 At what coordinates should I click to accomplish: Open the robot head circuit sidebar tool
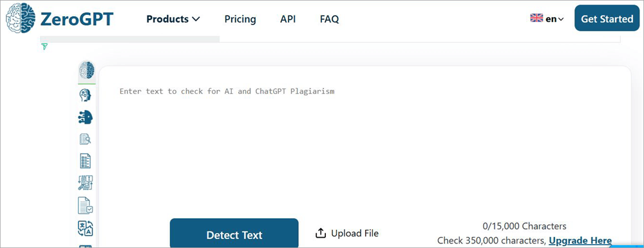pos(86,117)
